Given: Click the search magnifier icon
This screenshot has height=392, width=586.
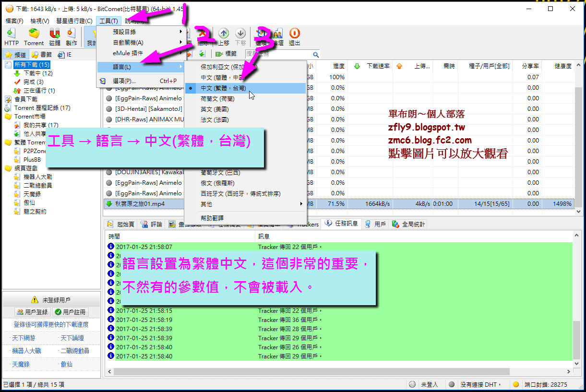Looking at the screenshot, I should tap(316, 54).
